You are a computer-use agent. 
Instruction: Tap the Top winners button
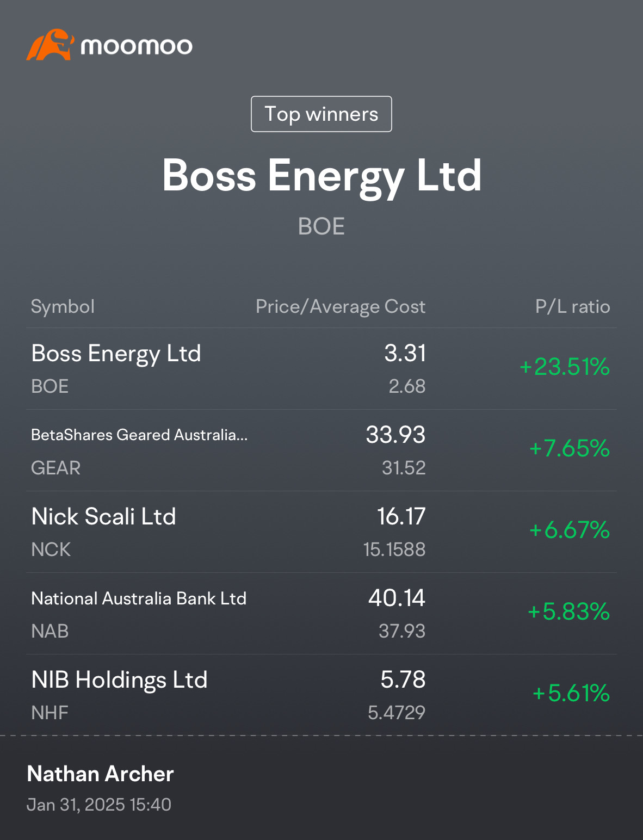click(321, 114)
